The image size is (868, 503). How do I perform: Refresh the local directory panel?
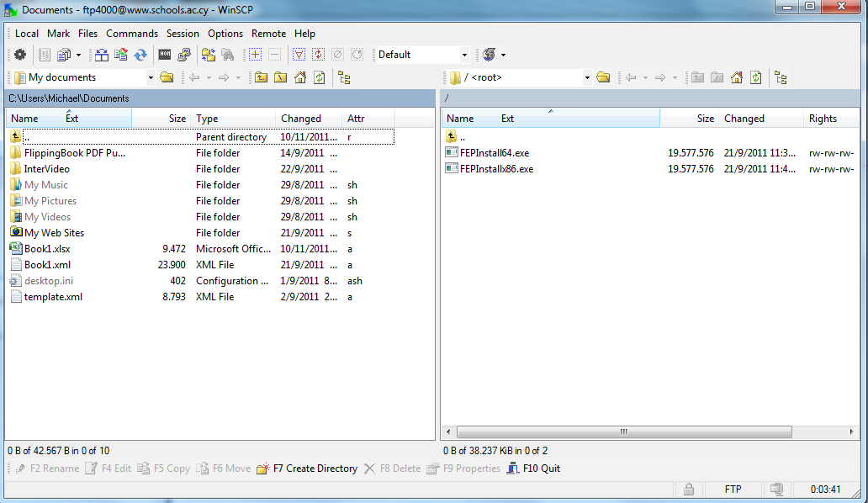coord(320,77)
